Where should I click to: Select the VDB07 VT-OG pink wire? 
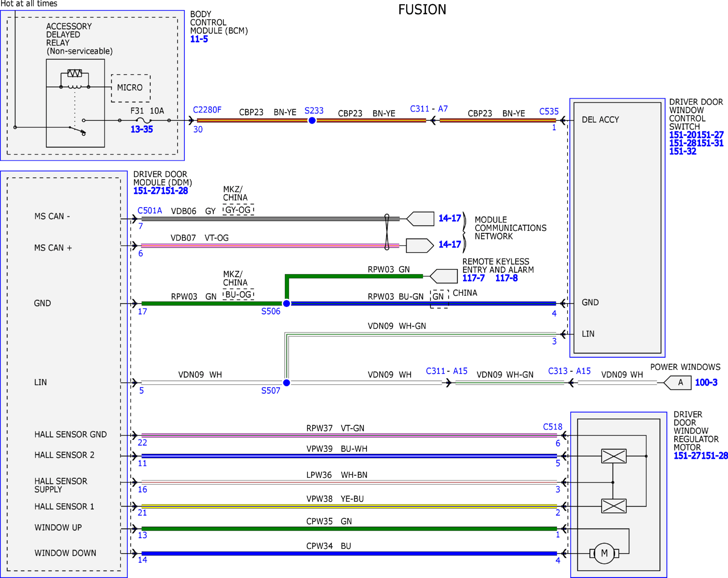(x=270, y=246)
